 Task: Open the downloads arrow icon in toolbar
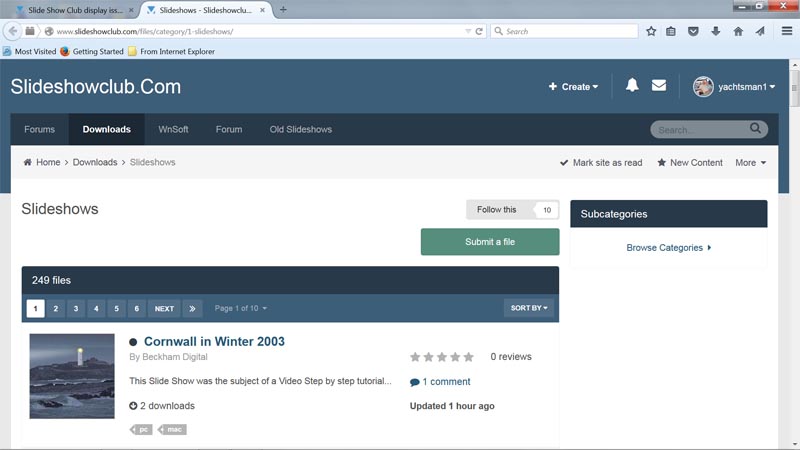(715, 31)
